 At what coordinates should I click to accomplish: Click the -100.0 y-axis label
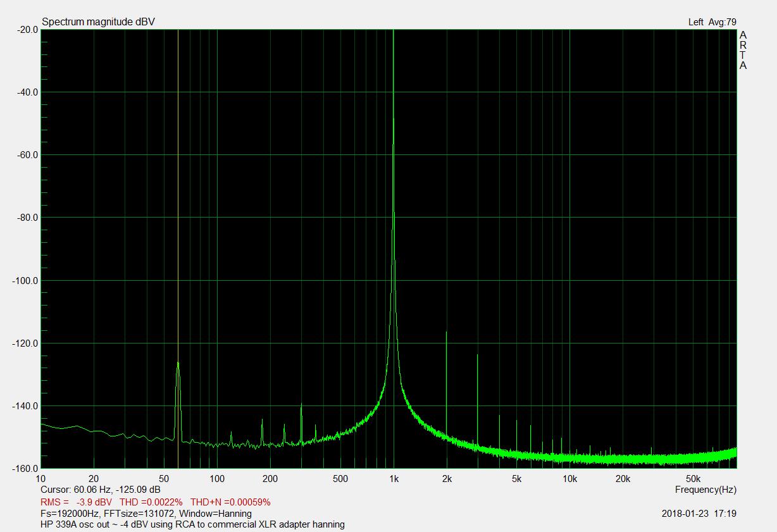tap(24, 280)
